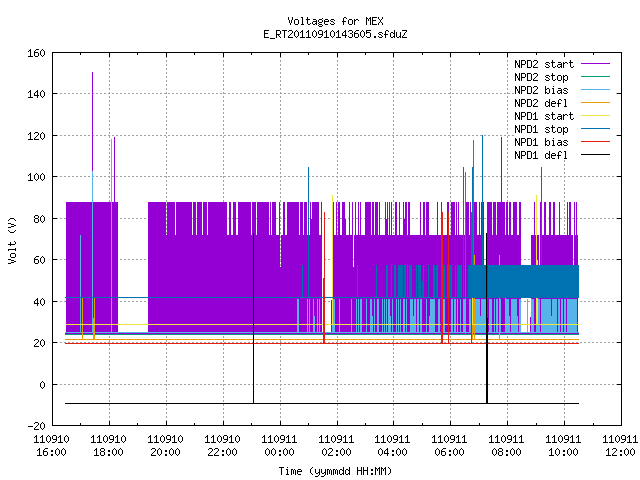
Task: Click the Y-axis tick value 0
Action: (x=42, y=385)
